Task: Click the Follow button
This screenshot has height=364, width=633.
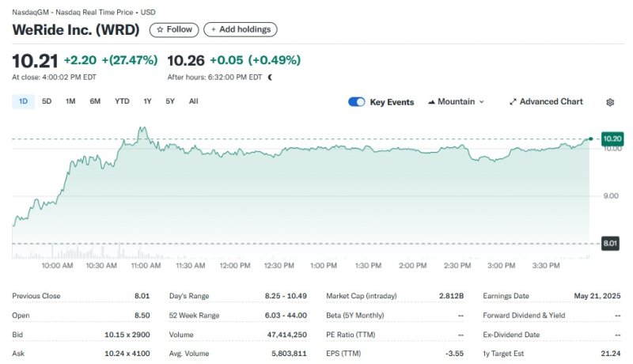Action: [174, 29]
